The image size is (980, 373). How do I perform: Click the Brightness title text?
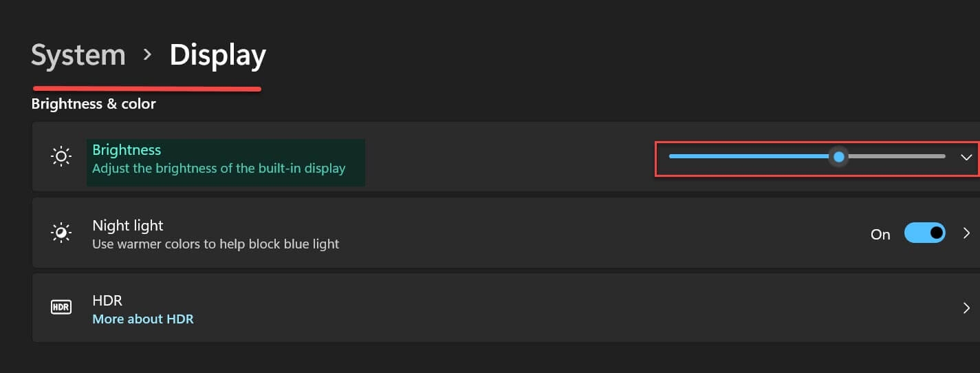point(127,150)
